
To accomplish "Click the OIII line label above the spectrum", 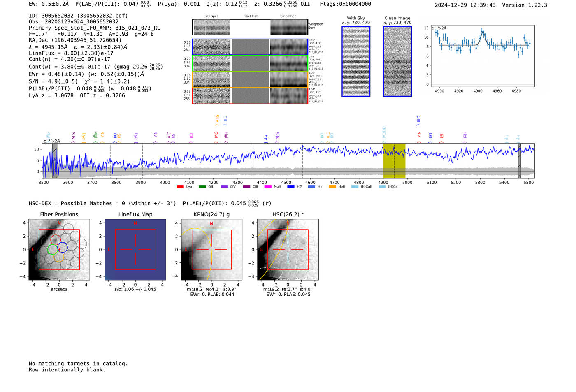I will (419, 120).
